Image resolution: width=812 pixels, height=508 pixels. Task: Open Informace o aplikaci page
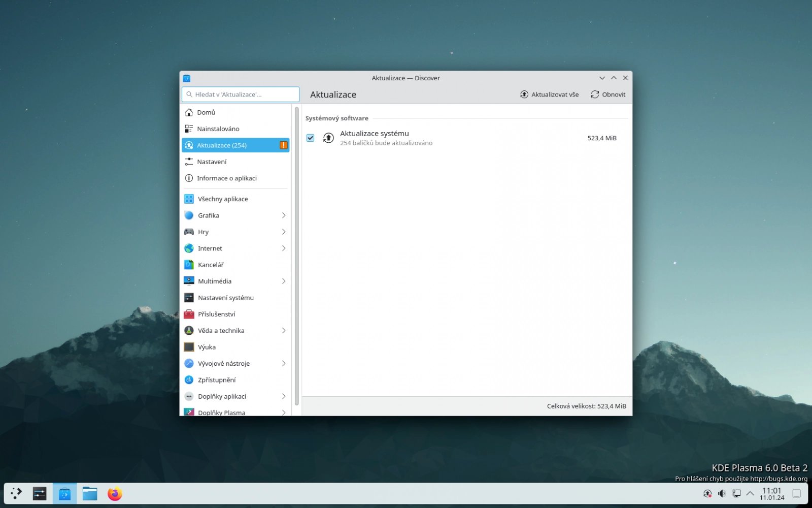235,178
